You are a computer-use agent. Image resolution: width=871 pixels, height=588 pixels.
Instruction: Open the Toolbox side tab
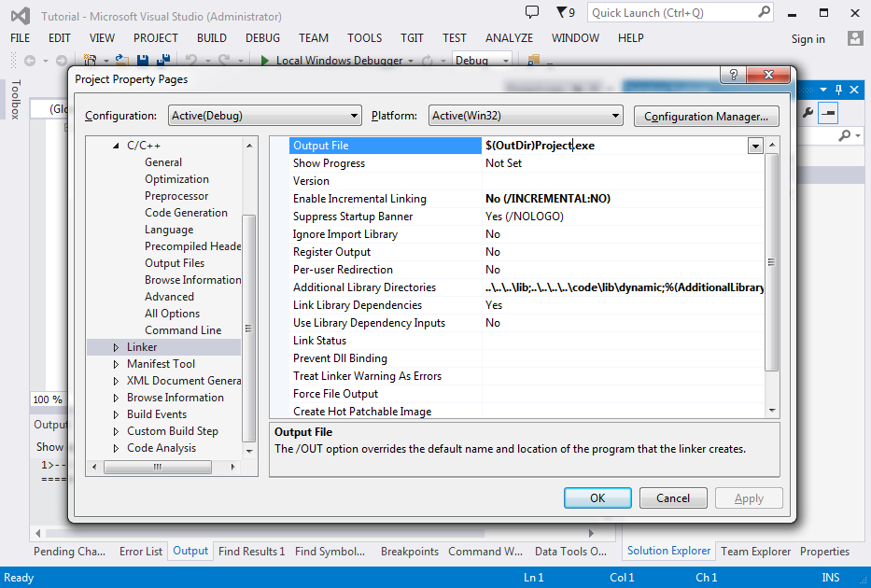tap(16, 99)
